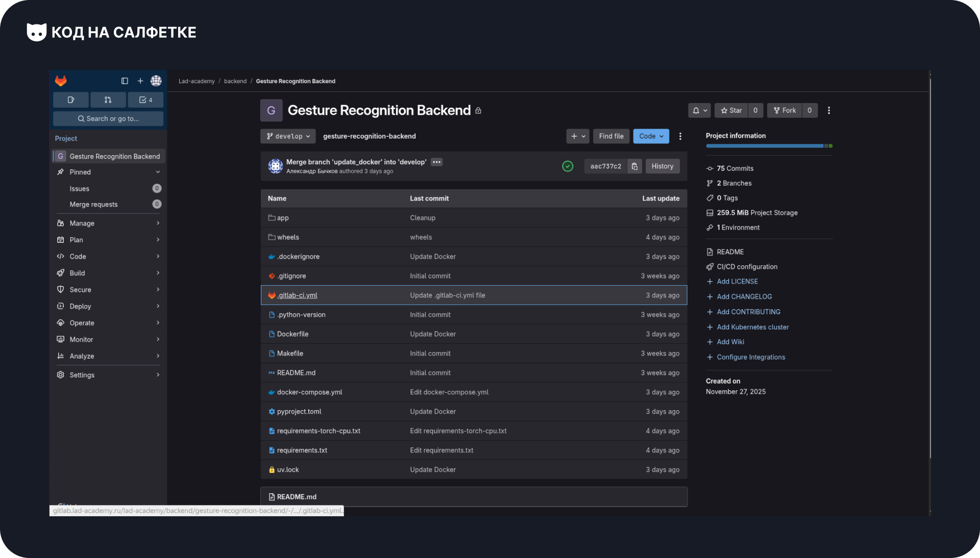Open the blue Code dropdown button
This screenshot has height=558, width=980.
[651, 136]
